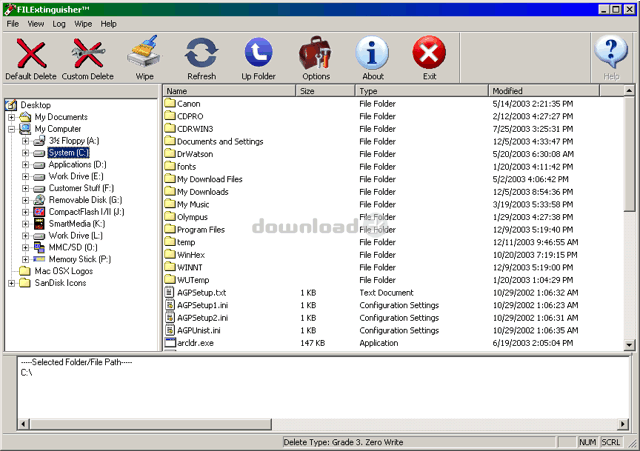Open the View menu
The width and height of the screenshot is (640, 451).
coord(36,24)
